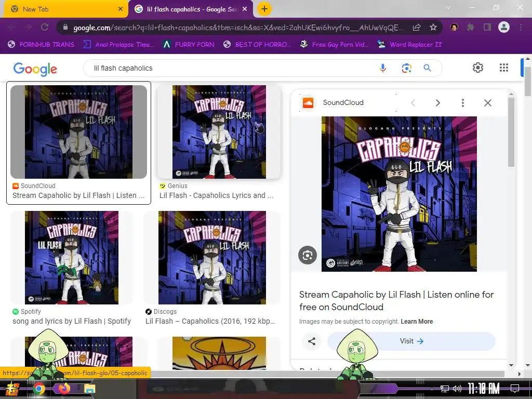Open the Start menu button

point(12,389)
